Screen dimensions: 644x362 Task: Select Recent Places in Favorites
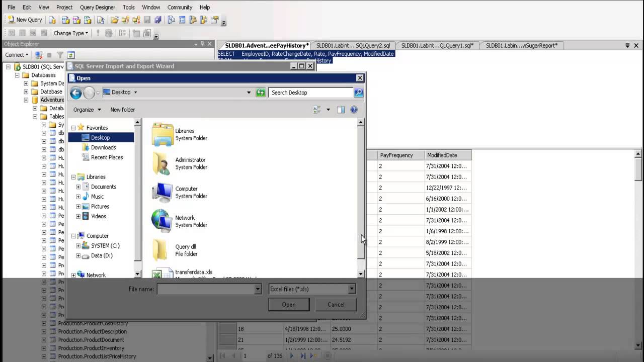(x=107, y=157)
